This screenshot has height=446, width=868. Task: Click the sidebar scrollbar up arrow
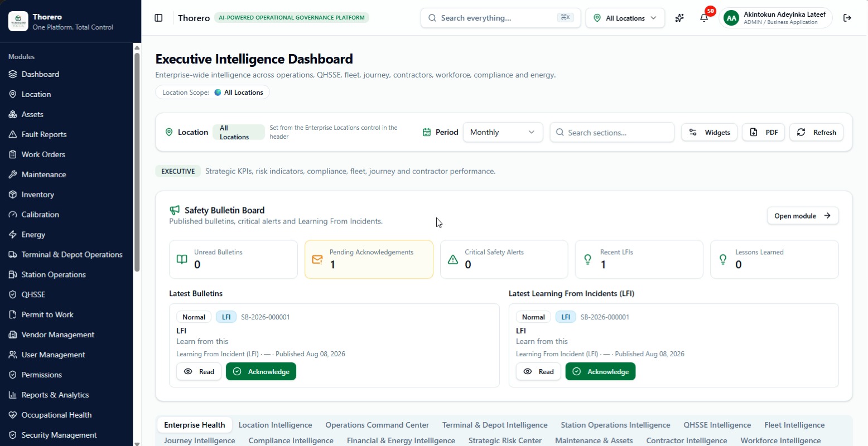point(137,47)
